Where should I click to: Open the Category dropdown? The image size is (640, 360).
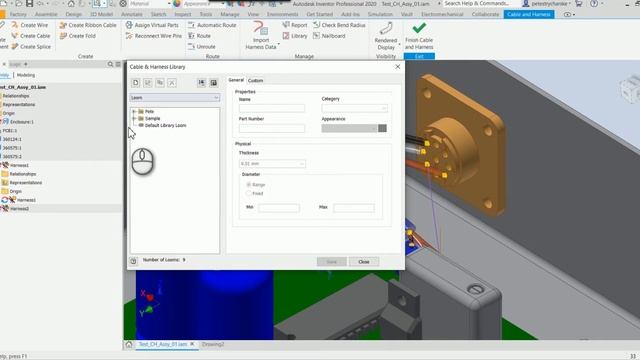click(354, 108)
